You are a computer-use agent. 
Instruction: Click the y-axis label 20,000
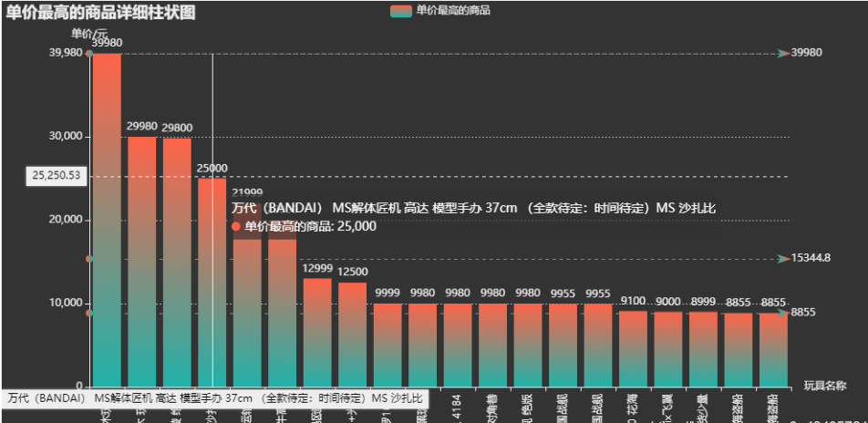(67, 220)
